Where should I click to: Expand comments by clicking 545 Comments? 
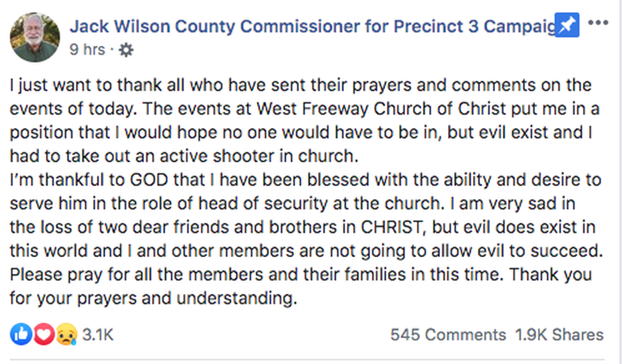tap(447, 335)
